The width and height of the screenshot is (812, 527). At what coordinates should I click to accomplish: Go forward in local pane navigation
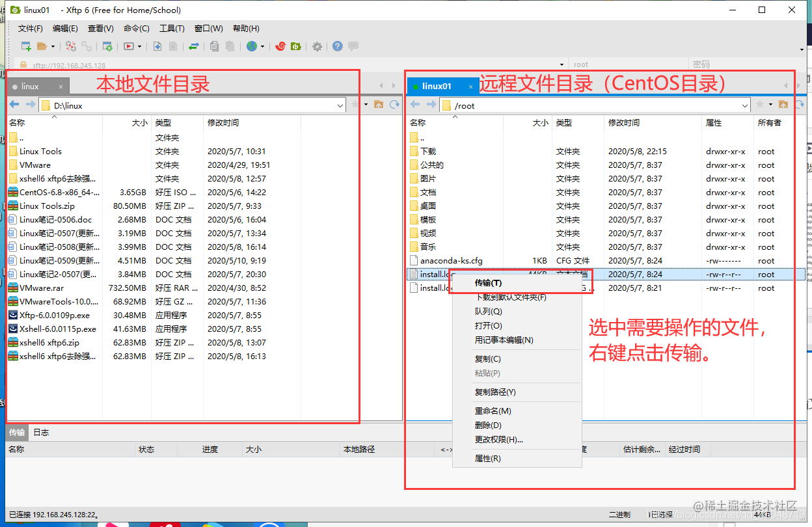(x=30, y=105)
